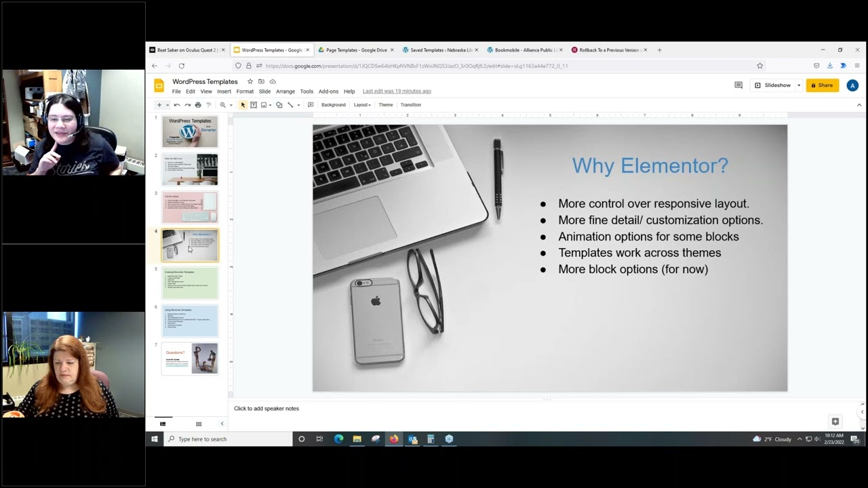Open the File menu
The width and height of the screenshot is (868, 488).
[176, 91]
